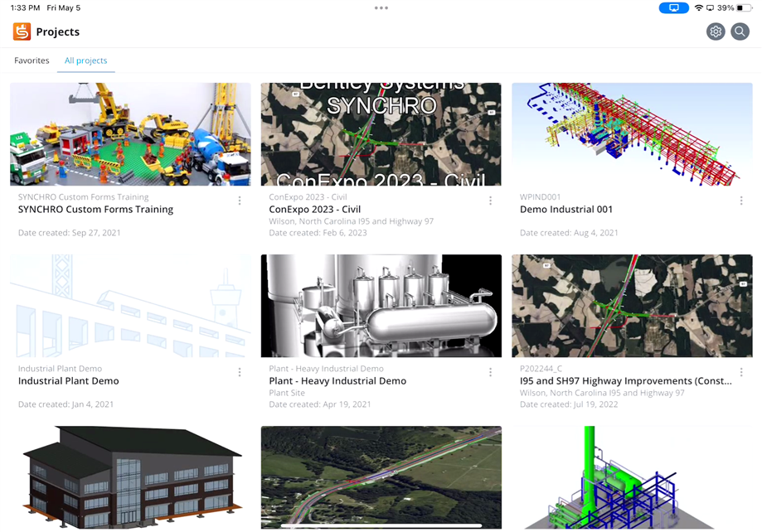Screen dimensions: 762x532
Task: Open the Industrial Plant Demo placeholder thumbnail
Action: pyautogui.click(x=130, y=306)
